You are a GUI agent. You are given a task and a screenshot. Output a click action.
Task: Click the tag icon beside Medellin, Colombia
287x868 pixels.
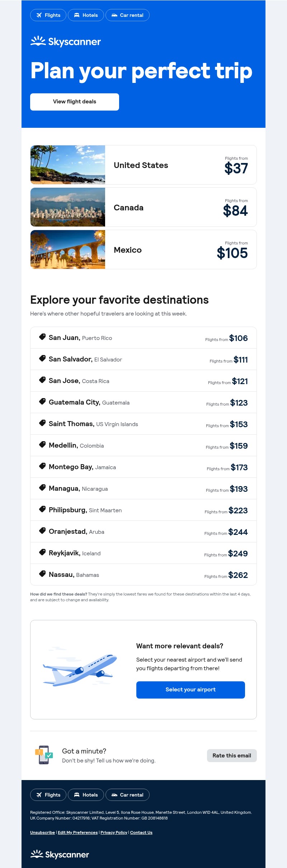click(42, 444)
